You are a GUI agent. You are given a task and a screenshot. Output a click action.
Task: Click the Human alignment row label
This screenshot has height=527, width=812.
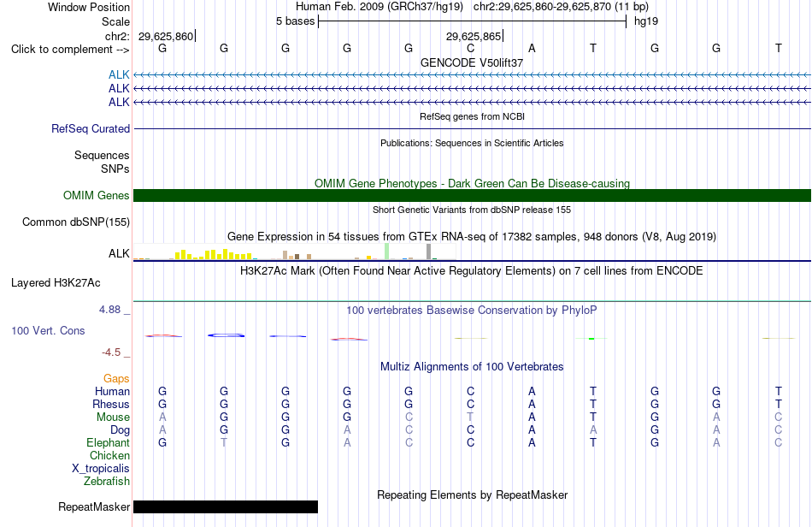pyautogui.click(x=112, y=391)
